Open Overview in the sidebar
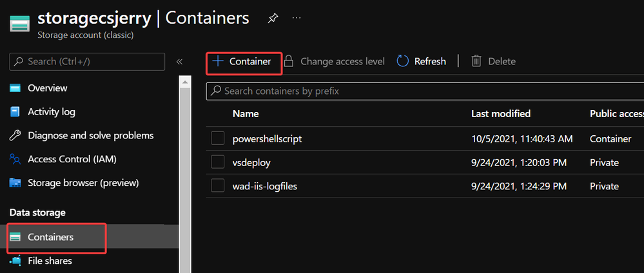The height and width of the screenshot is (273, 644). (x=48, y=88)
